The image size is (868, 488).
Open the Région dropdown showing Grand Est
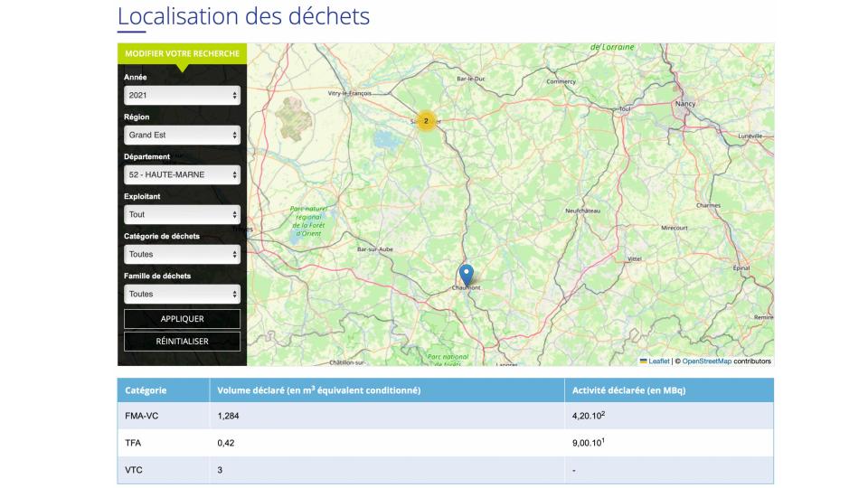click(x=182, y=135)
